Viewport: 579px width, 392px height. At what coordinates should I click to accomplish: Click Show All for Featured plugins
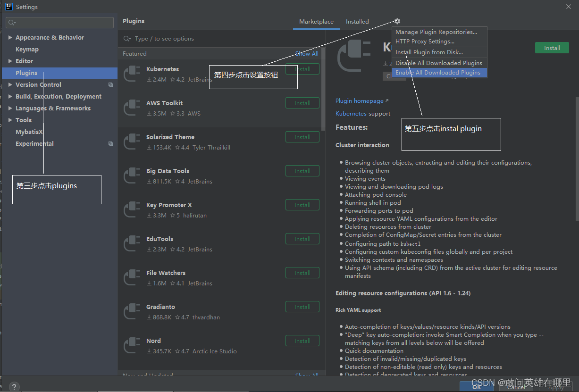point(307,54)
